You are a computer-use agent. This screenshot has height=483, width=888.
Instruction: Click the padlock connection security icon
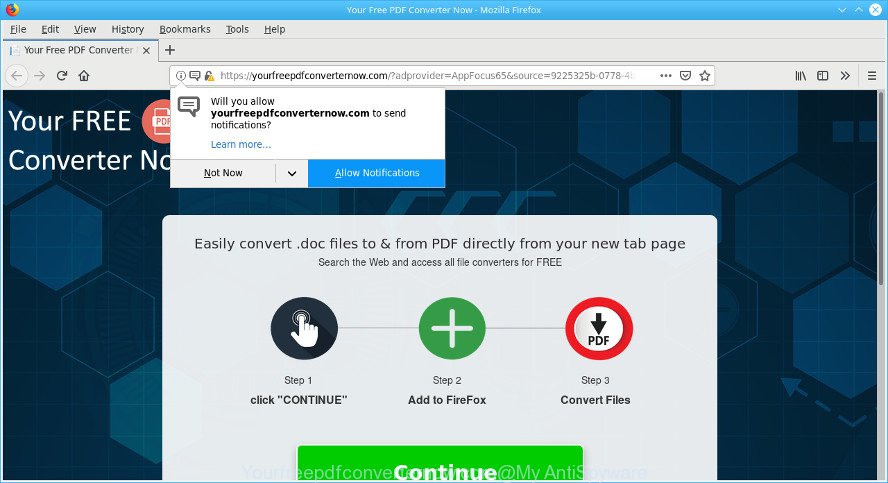click(209, 75)
